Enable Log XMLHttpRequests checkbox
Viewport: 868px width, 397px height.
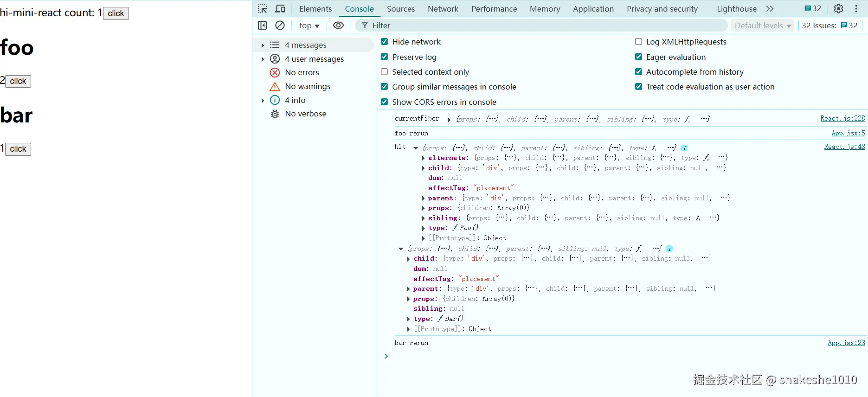[638, 42]
